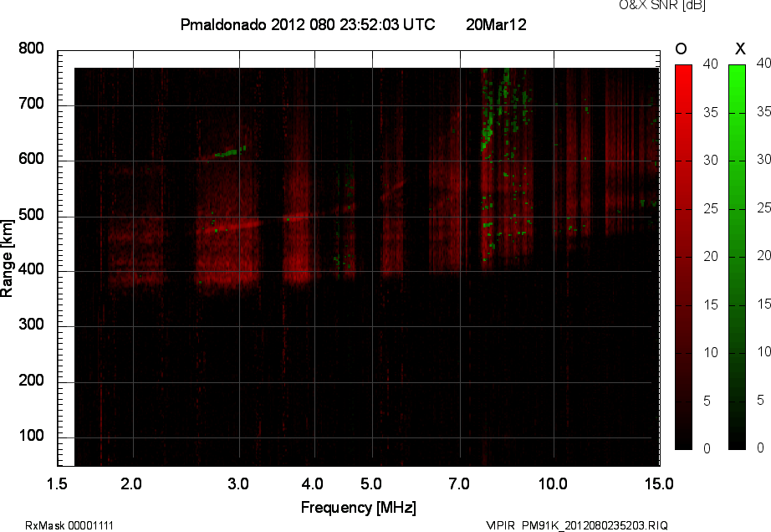Click the 700 range axis tick label
This screenshot has height=532, width=771.
[x=31, y=104]
